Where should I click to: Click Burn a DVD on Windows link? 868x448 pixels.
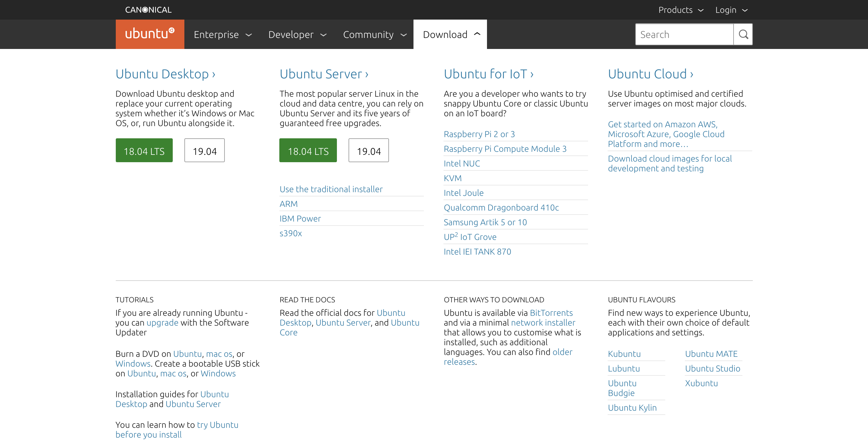[133, 364]
